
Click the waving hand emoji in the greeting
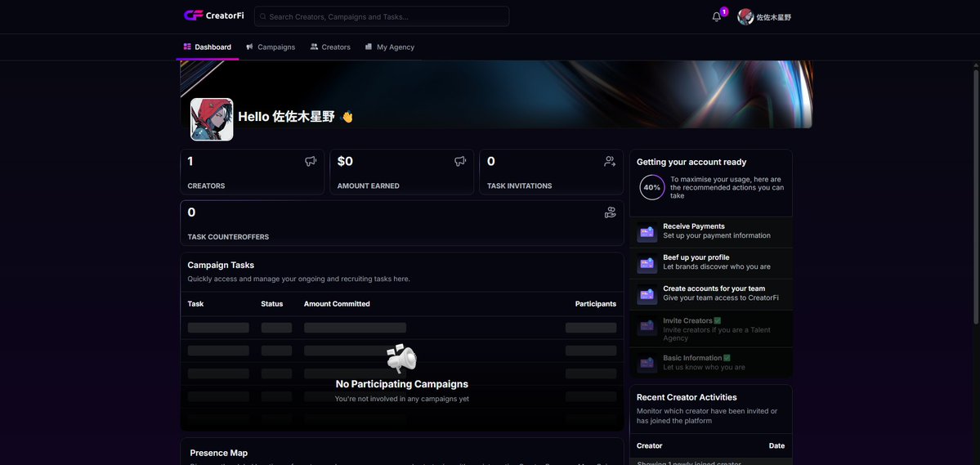coord(347,117)
